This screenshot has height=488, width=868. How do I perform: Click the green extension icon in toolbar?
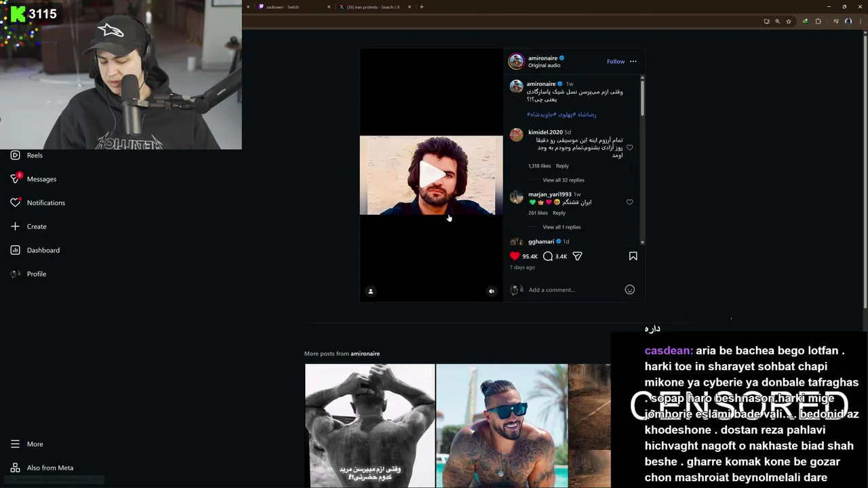805,21
